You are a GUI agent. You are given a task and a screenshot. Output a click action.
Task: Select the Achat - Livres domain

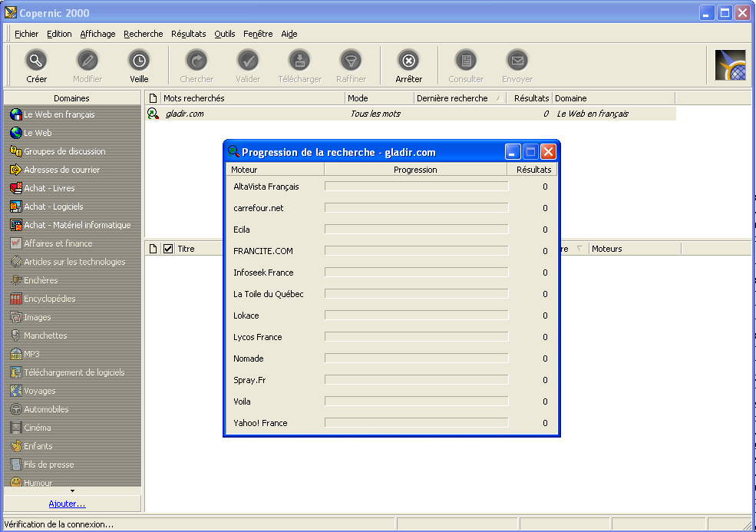coord(49,188)
